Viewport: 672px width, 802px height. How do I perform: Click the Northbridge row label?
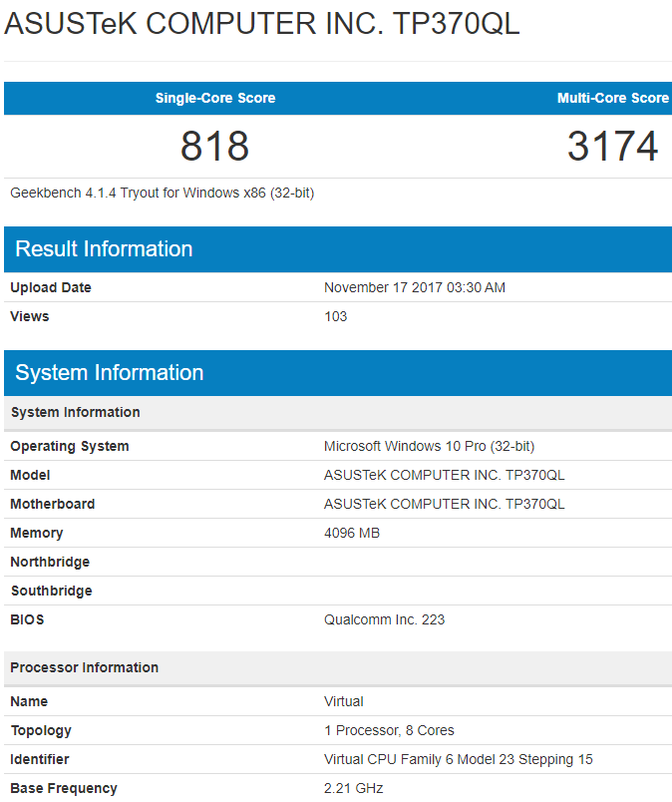[50, 562]
